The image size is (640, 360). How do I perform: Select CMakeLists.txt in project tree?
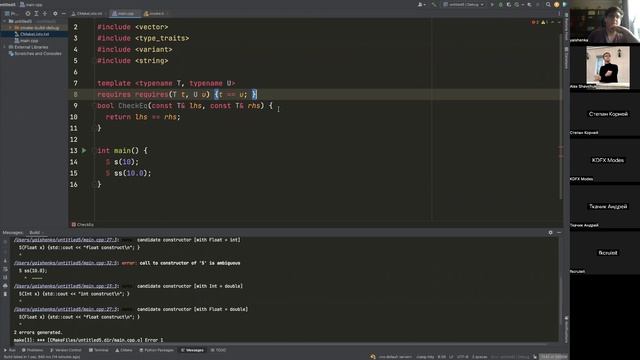tap(34, 34)
